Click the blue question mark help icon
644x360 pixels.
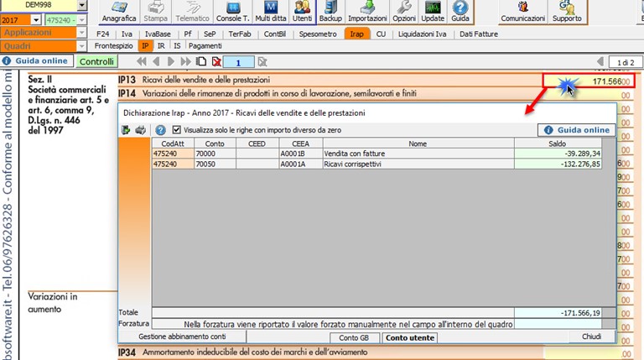click(160, 130)
